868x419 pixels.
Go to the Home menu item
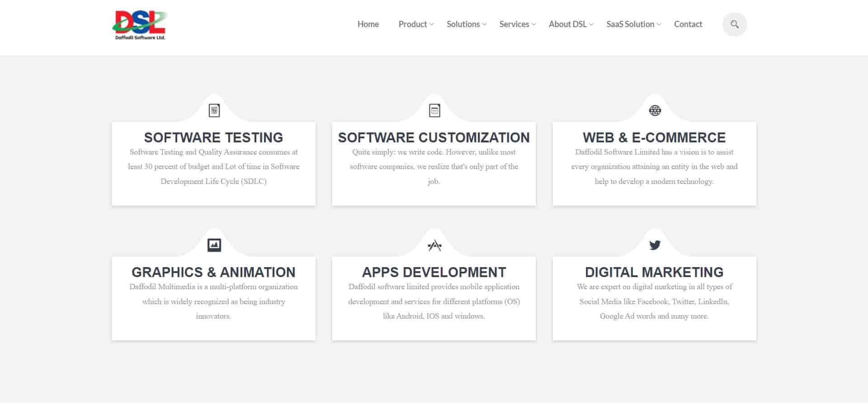368,24
